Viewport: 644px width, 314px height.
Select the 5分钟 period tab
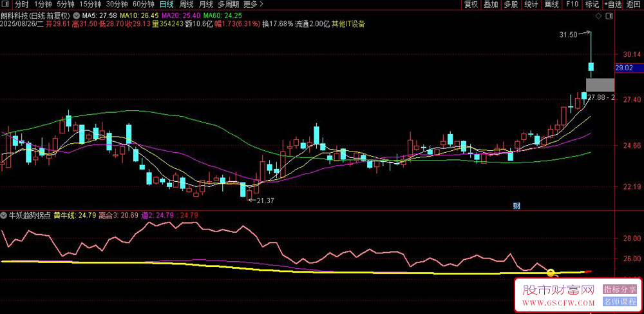(65, 5)
